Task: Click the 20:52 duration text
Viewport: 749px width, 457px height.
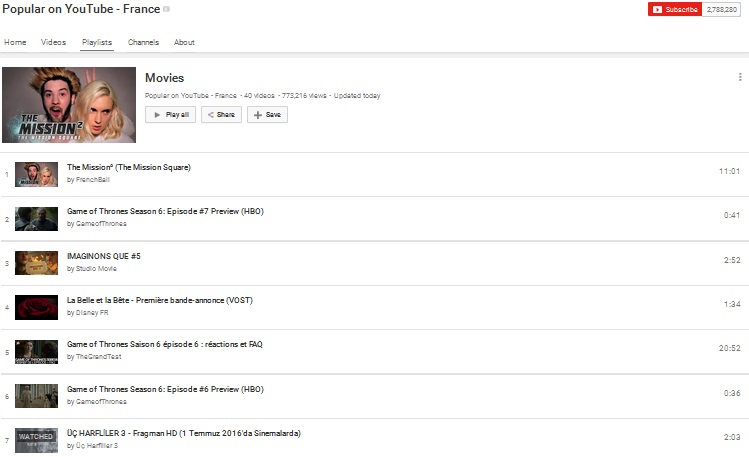Action: click(729, 348)
